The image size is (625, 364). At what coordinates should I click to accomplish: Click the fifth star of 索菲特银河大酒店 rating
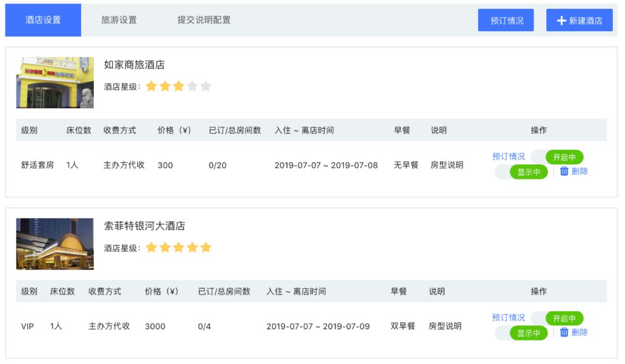point(205,248)
